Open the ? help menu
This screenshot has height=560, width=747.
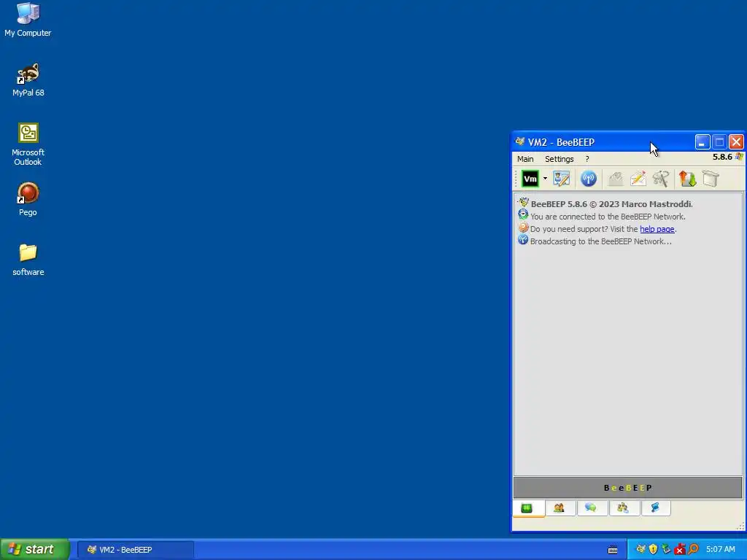587,159
